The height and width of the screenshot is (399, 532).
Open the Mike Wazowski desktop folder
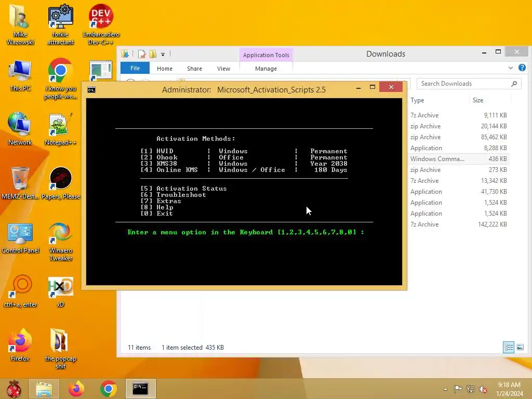pyautogui.click(x=20, y=25)
